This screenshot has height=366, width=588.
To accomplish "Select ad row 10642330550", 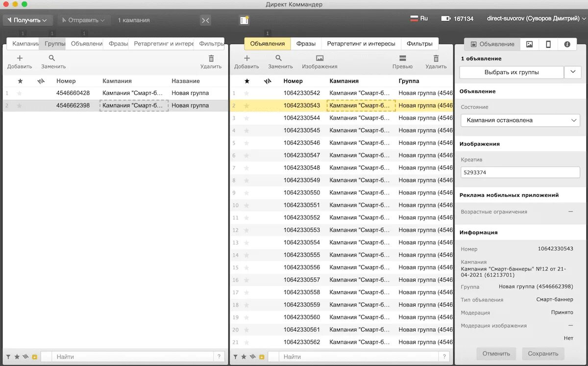I will [x=342, y=193].
